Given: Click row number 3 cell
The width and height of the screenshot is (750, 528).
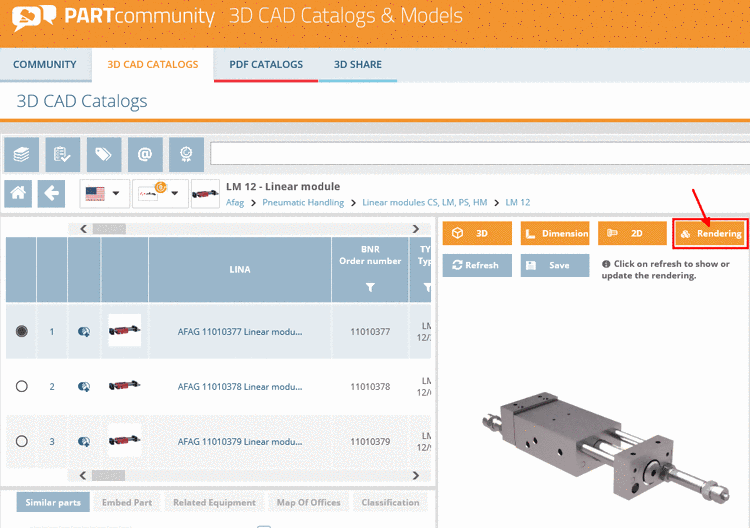Looking at the screenshot, I should click(52, 441).
